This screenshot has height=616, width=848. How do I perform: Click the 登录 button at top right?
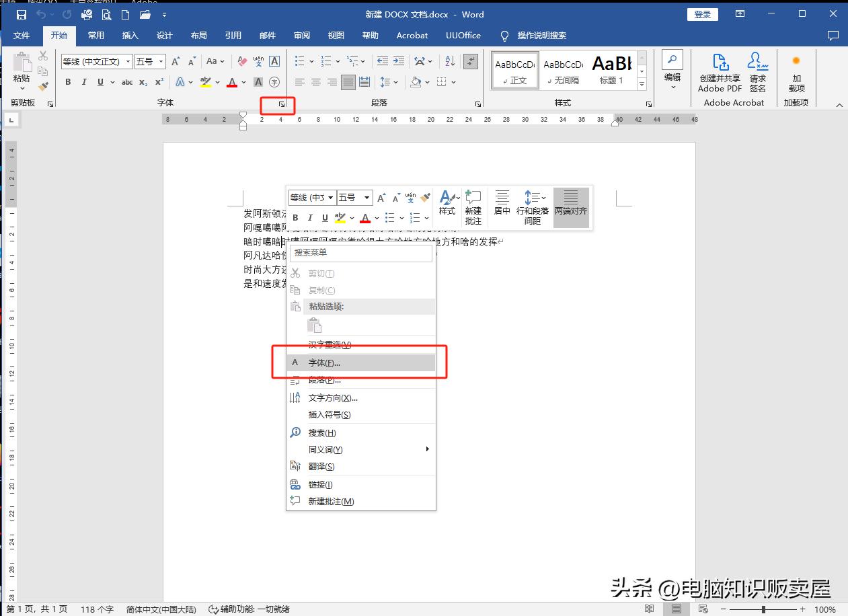coord(702,13)
